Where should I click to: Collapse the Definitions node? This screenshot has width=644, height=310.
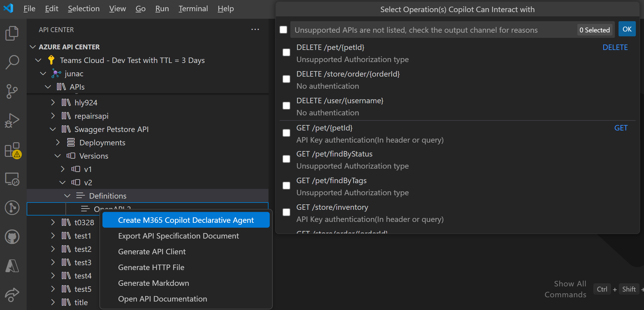click(67, 196)
